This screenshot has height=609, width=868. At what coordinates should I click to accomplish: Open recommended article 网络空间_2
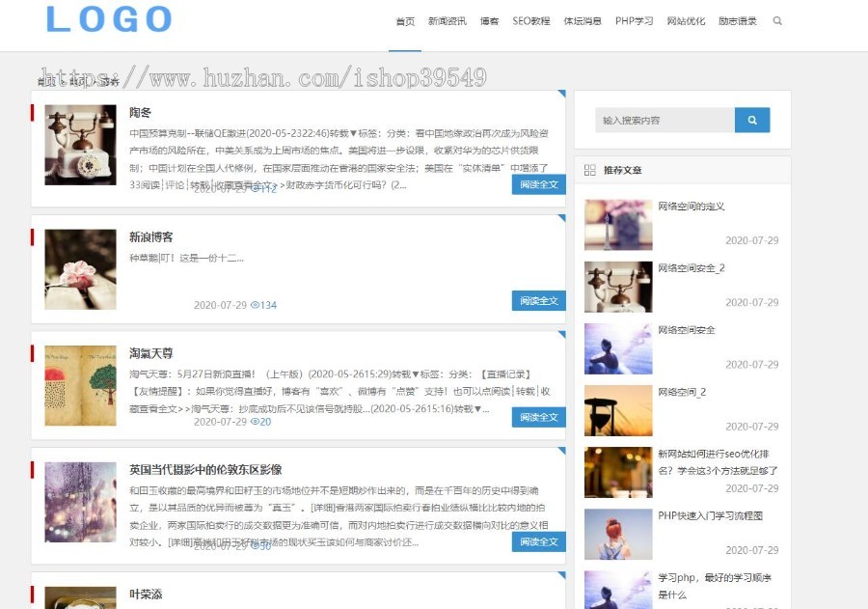click(x=682, y=393)
